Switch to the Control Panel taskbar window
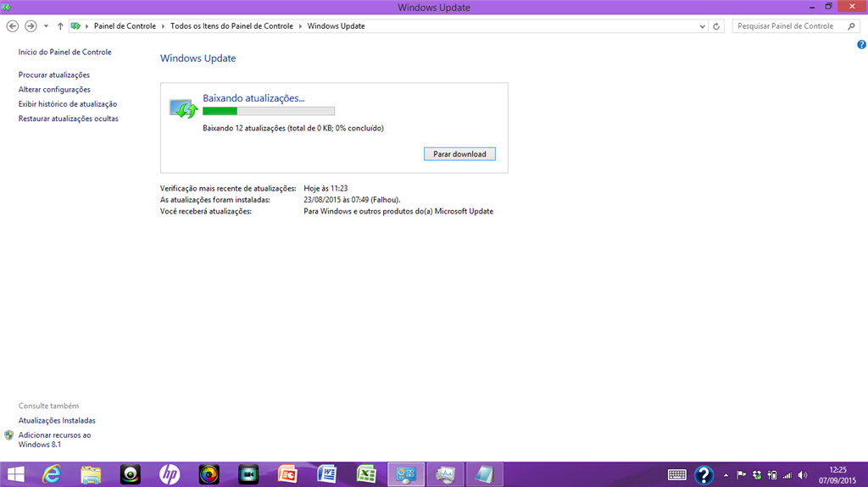 coord(406,474)
